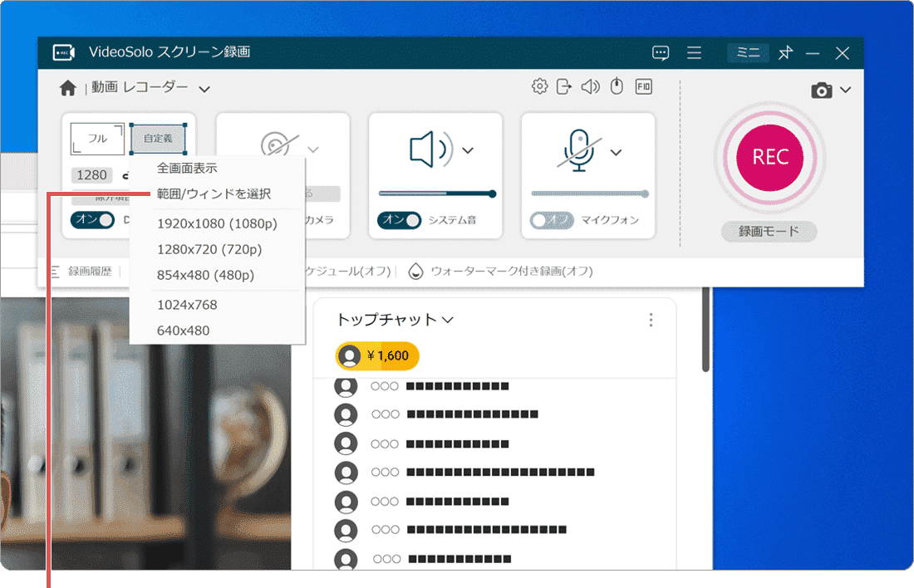Click the F10 hotkey icon

point(644,86)
